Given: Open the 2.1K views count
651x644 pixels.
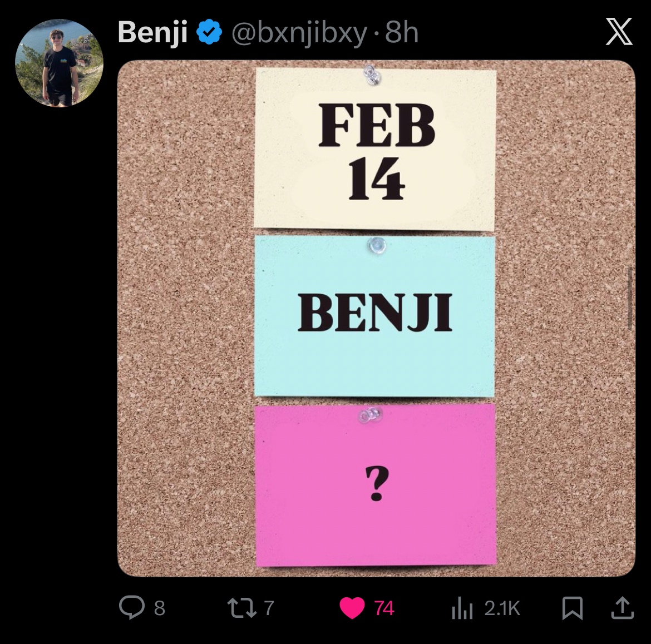Looking at the screenshot, I should [x=502, y=608].
